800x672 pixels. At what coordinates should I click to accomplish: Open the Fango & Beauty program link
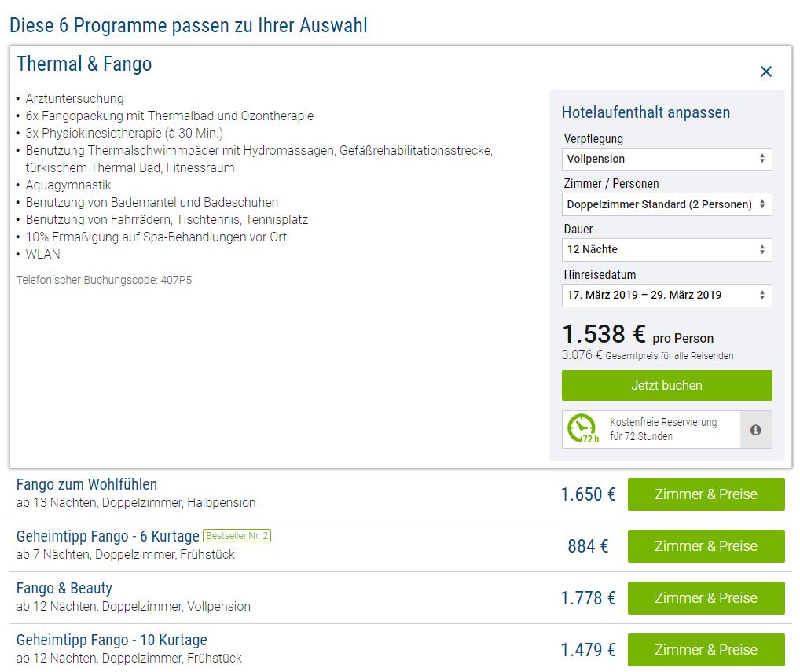64,588
